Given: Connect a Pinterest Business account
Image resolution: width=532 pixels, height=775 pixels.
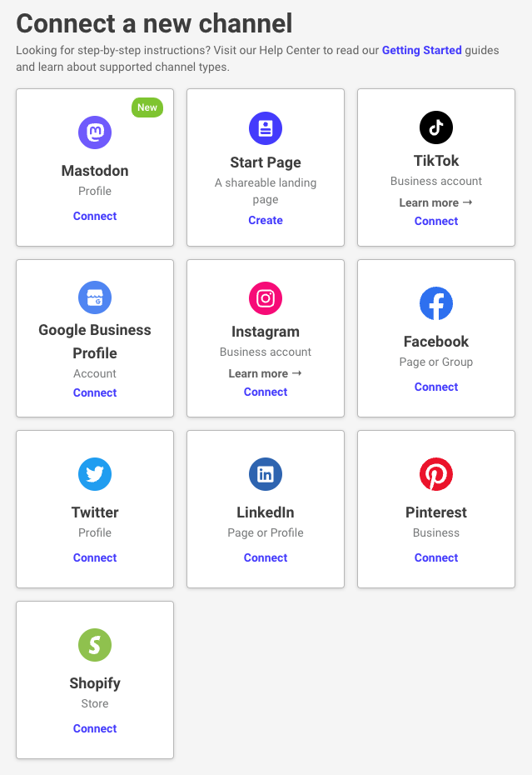Looking at the screenshot, I should pos(436,557).
